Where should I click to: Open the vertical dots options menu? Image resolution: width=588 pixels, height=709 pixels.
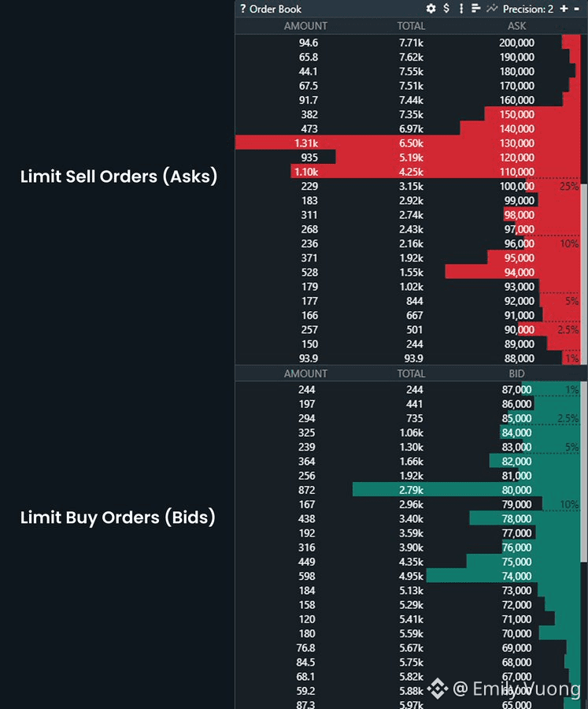(461, 9)
